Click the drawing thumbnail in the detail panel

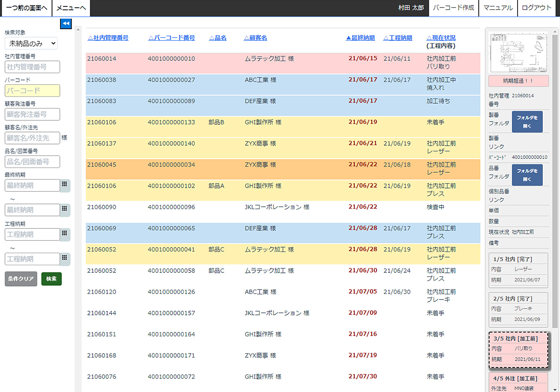tap(518, 52)
